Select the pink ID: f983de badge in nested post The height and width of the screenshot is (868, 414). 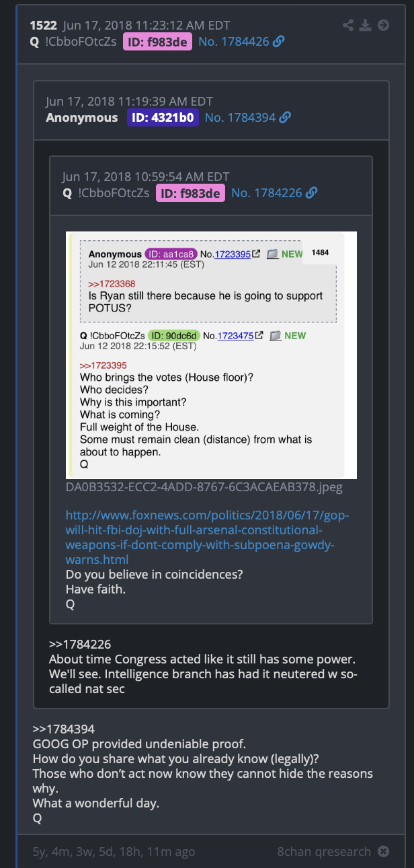190,193
